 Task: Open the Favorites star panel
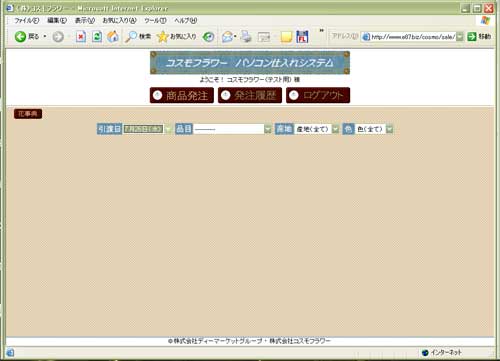pyautogui.click(x=162, y=37)
